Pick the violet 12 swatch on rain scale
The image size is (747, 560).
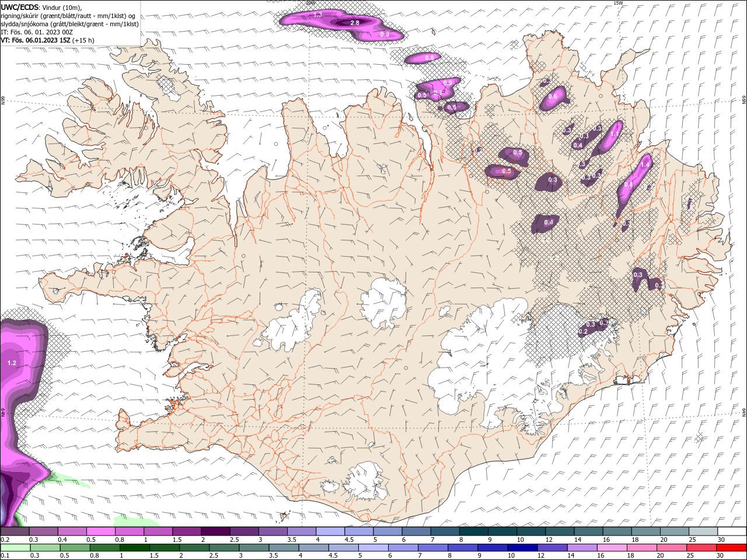[552, 548]
